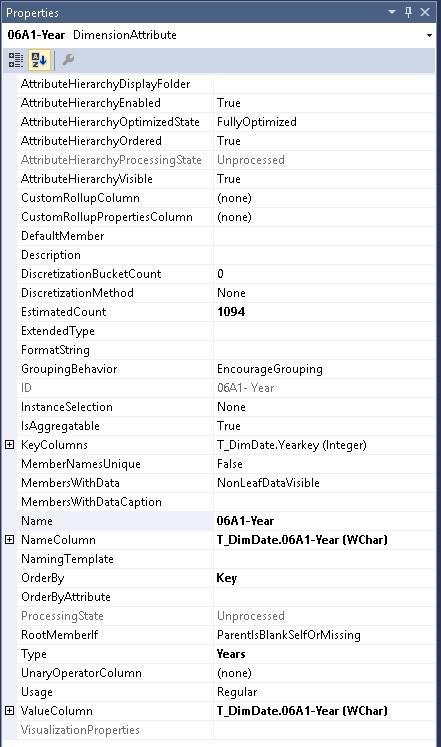
Task: Toggle the Auto Hide pin
Action: tap(409, 12)
